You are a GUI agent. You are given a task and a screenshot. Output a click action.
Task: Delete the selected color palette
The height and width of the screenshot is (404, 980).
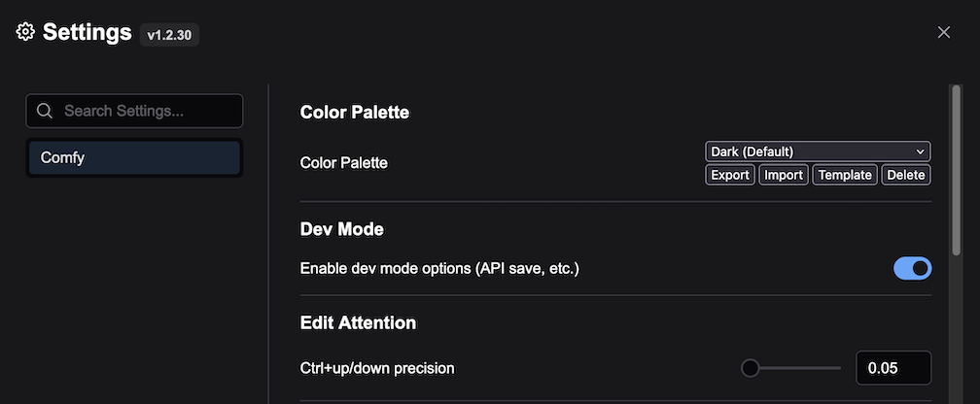click(906, 175)
